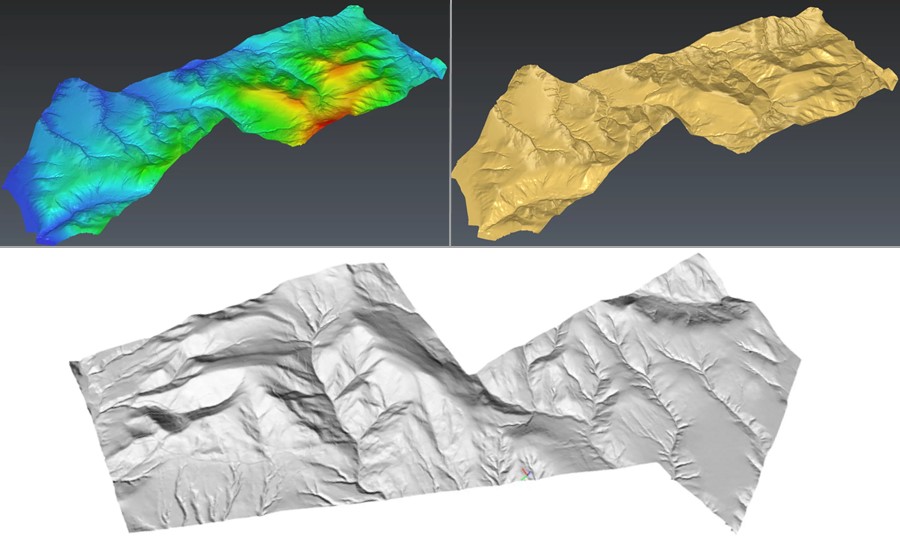Viewport: 900px width, 550px height.
Task: Click the horizontal border below the top viewports
Action: pyautogui.click(x=450, y=245)
